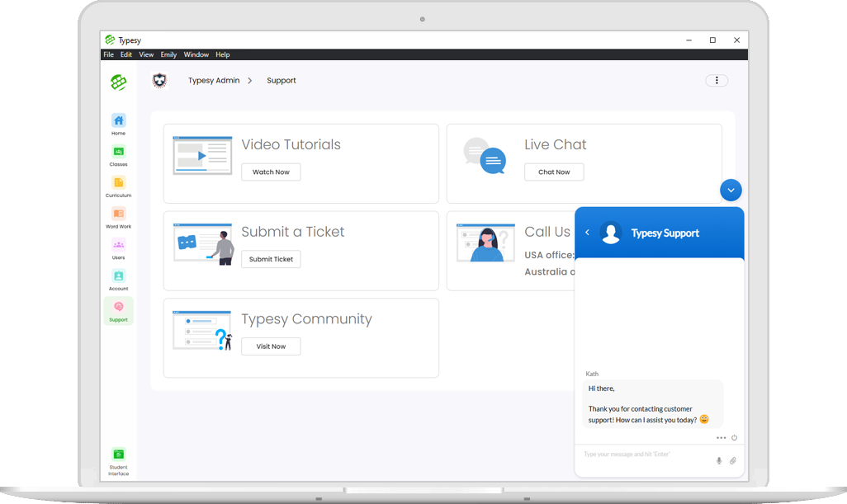Open the View menu

click(146, 54)
